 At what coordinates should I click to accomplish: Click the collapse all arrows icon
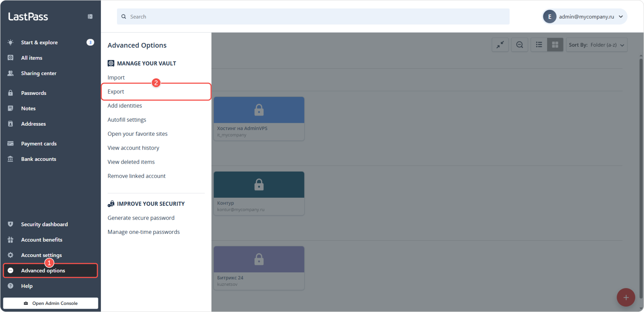tap(500, 45)
